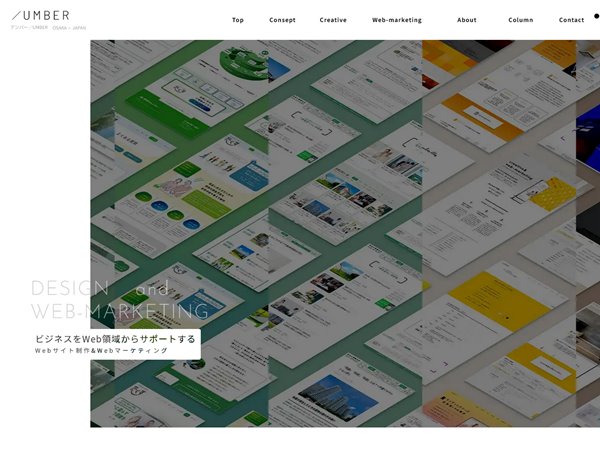600x452 pixels.
Task: Go to the Contact page
Action: 571,20
